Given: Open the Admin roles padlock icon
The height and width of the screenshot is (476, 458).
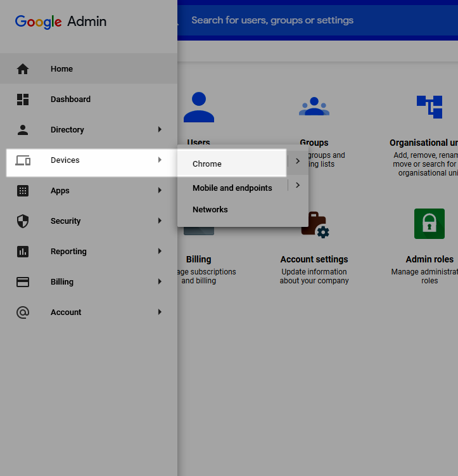Looking at the screenshot, I should pos(429,224).
